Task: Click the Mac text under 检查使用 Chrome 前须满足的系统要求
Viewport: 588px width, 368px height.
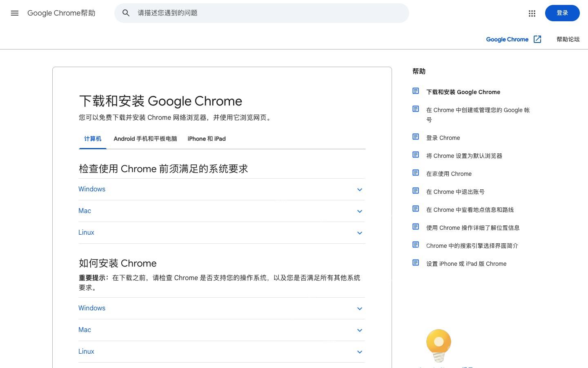Action: [85, 211]
